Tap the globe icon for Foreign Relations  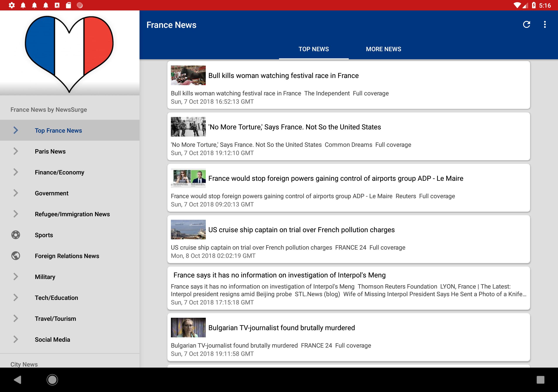click(x=15, y=256)
